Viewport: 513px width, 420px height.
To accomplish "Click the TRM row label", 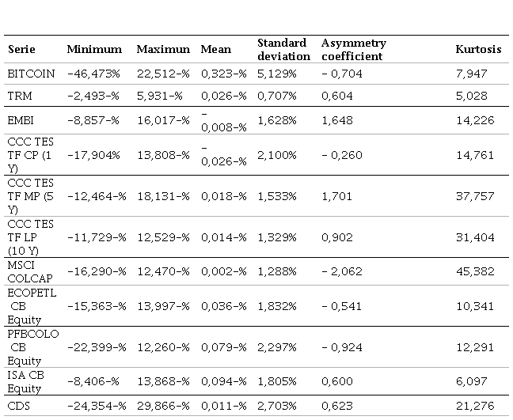I will [x=19, y=96].
